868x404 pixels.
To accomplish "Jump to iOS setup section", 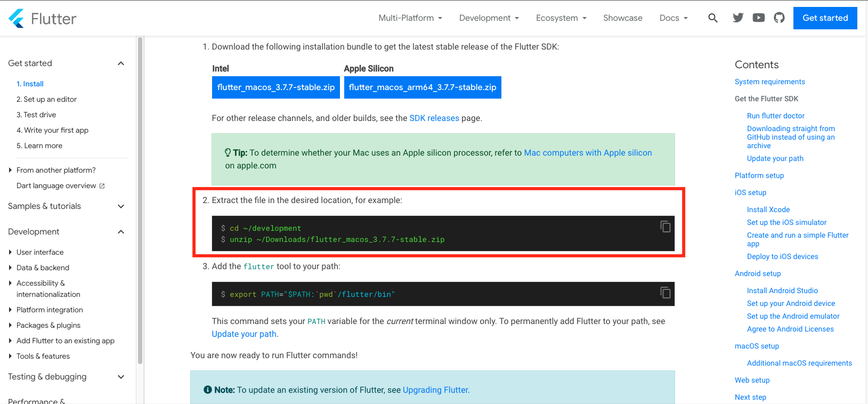I will click(x=751, y=192).
